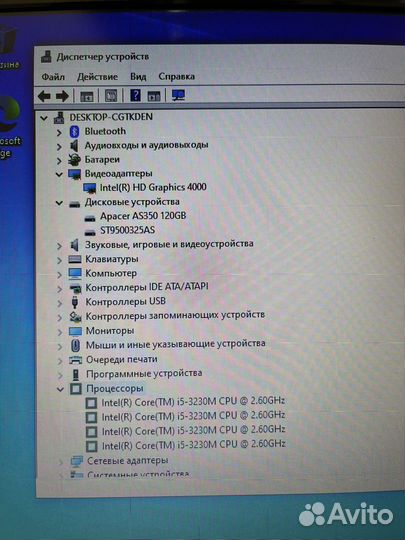This screenshot has height=540, width=405.
Task: Click the Батареи battery icon
Action: (x=74, y=160)
